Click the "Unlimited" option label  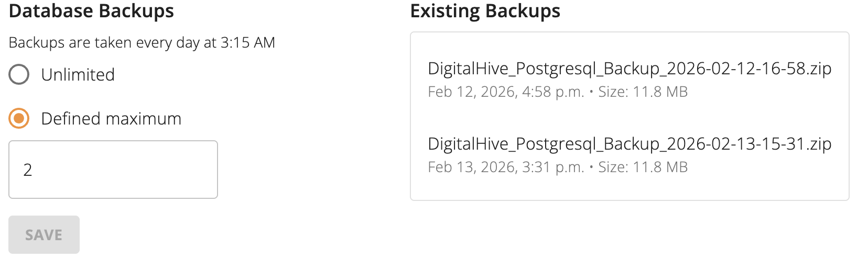(78, 75)
